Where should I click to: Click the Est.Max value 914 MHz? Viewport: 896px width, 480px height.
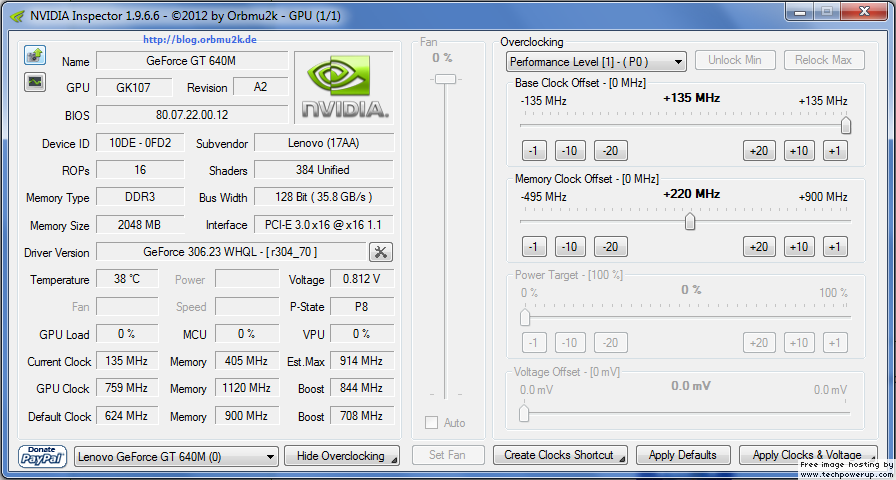point(362,361)
